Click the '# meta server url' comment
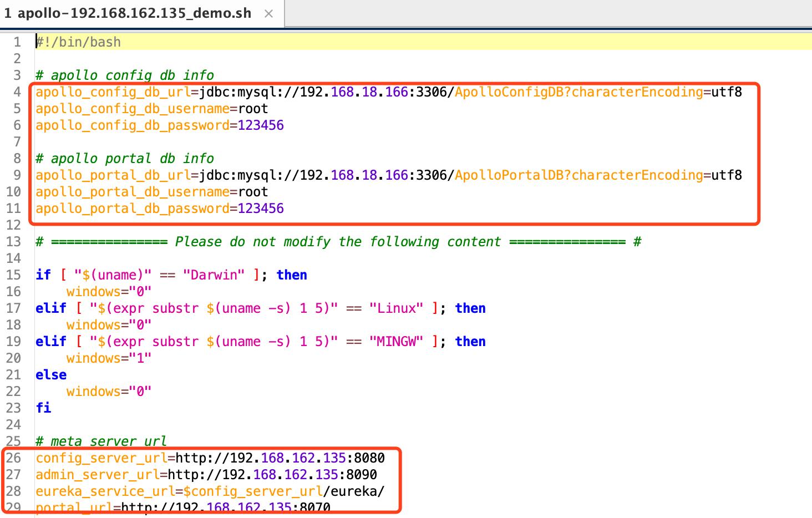Viewport: 812px width, 518px height. 101,441
